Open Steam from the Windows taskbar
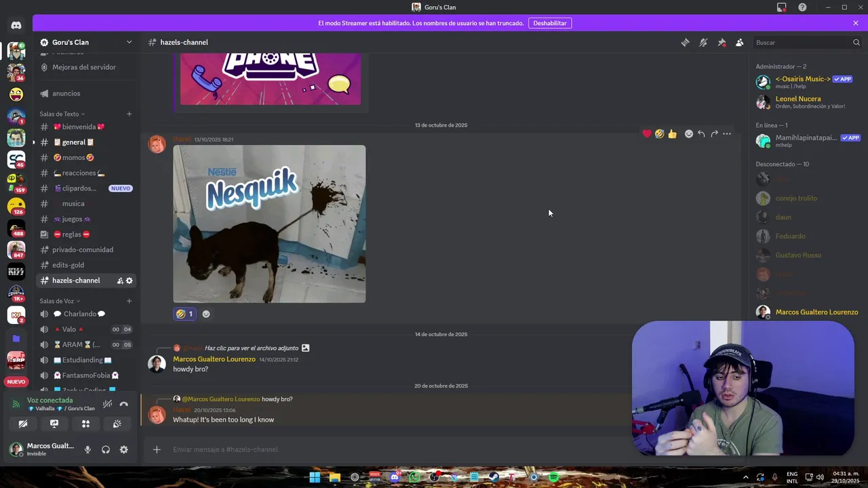The width and height of the screenshot is (868, 488). [x=494, y=477]
